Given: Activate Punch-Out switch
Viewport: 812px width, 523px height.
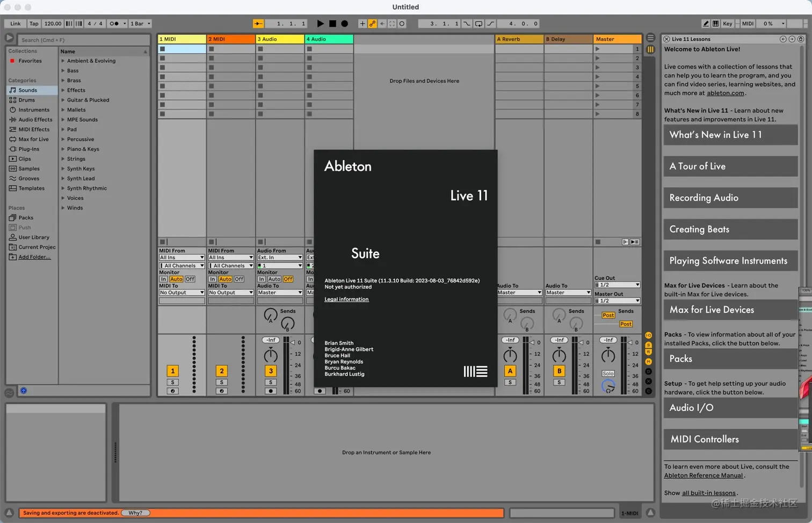Looking at the screenshot, I should (490, 24).
